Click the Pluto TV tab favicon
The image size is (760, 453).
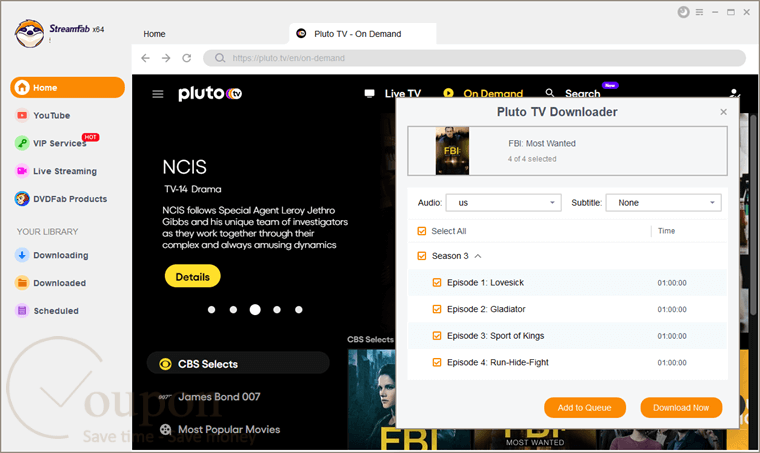(x=301, y=33)
